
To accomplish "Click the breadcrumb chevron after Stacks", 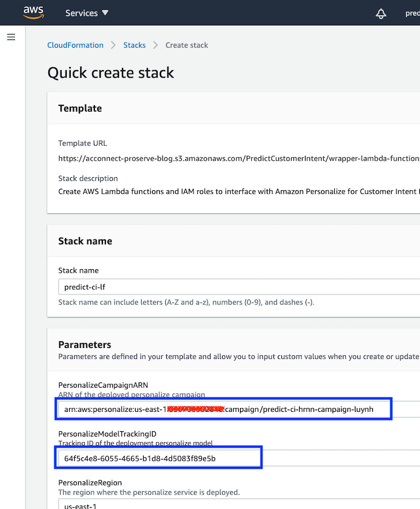I will point(155,45).
